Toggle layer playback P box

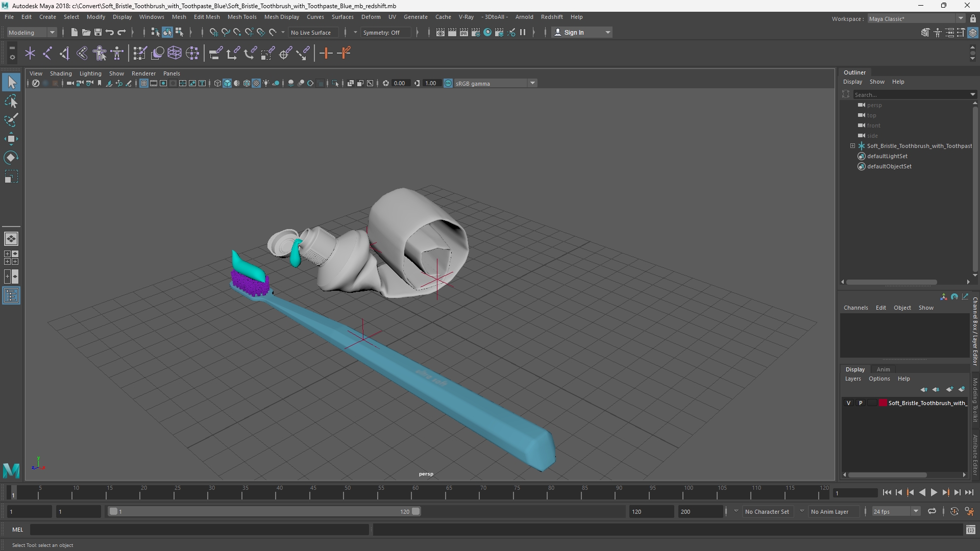point(861,403)
